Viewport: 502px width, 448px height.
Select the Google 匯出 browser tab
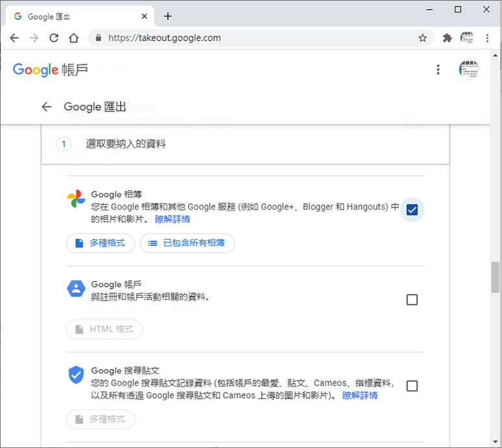point(78,16)
